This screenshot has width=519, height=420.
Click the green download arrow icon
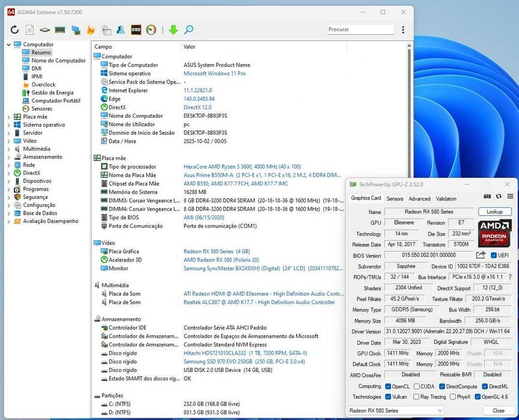coord(173,29)
